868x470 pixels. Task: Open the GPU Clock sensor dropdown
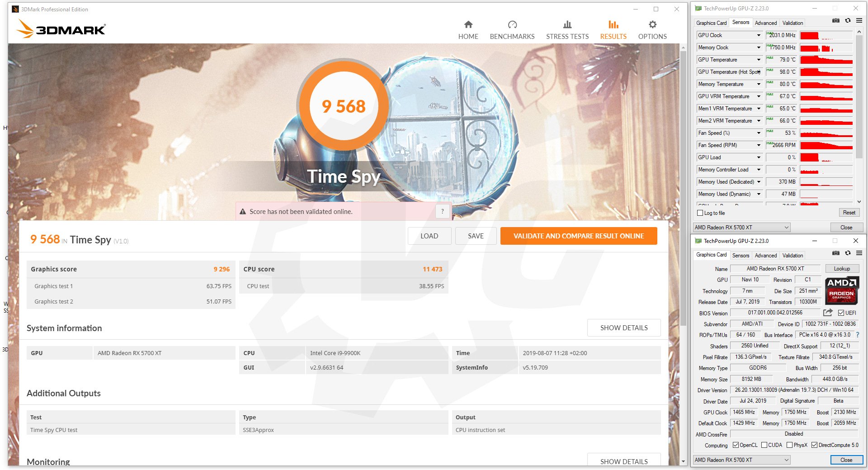[759, 35]
